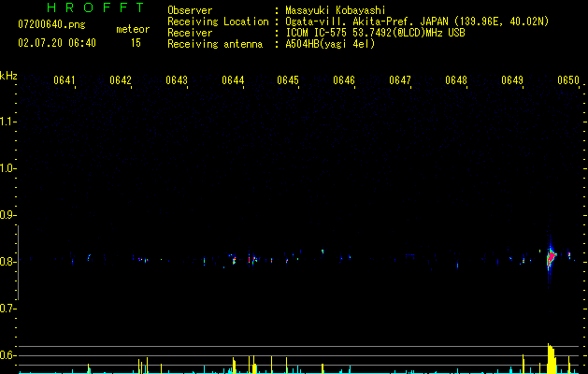The width and height of the screenshot is (588, 374).
Task: Click the Receiving antenna label
Action: (x=215, y=44)
